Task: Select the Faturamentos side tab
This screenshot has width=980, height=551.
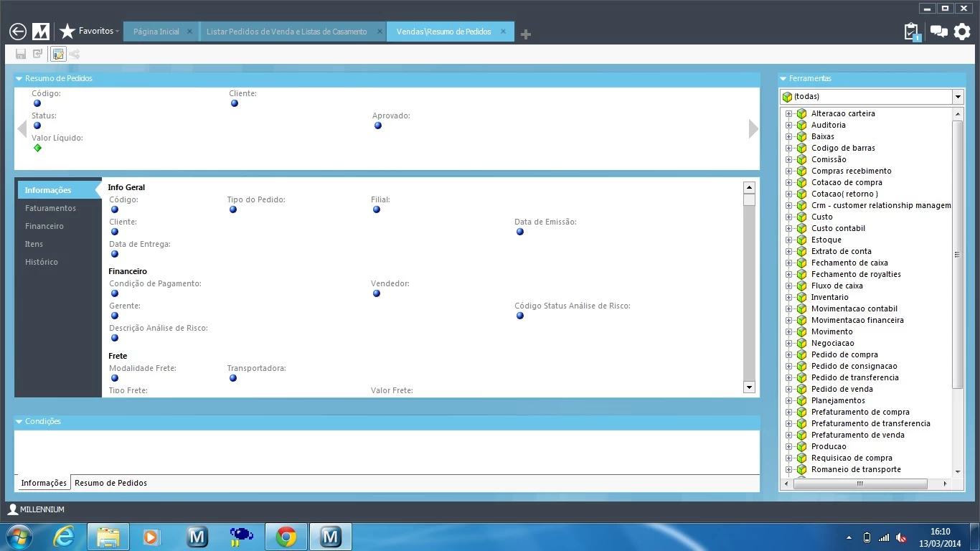Action: pyautogui.click(x=50, y=208)
